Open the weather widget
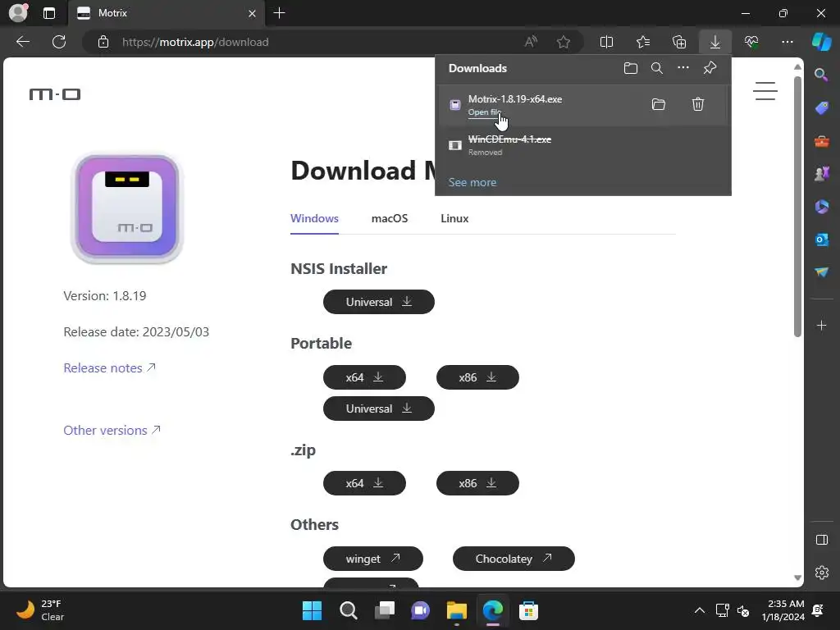Image resolution: width=840 pixels, height=630 pixels. (39, 610)
